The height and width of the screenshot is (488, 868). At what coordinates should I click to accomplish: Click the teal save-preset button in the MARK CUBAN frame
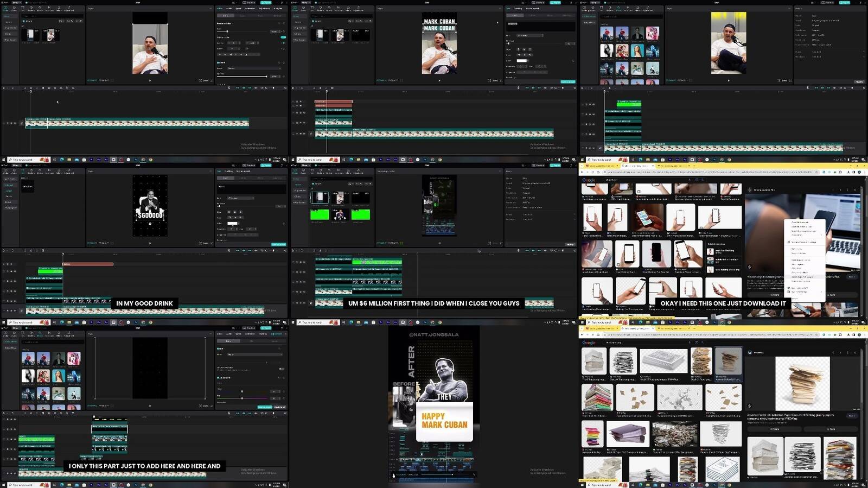pyautogui.click(x=568, y=82)
